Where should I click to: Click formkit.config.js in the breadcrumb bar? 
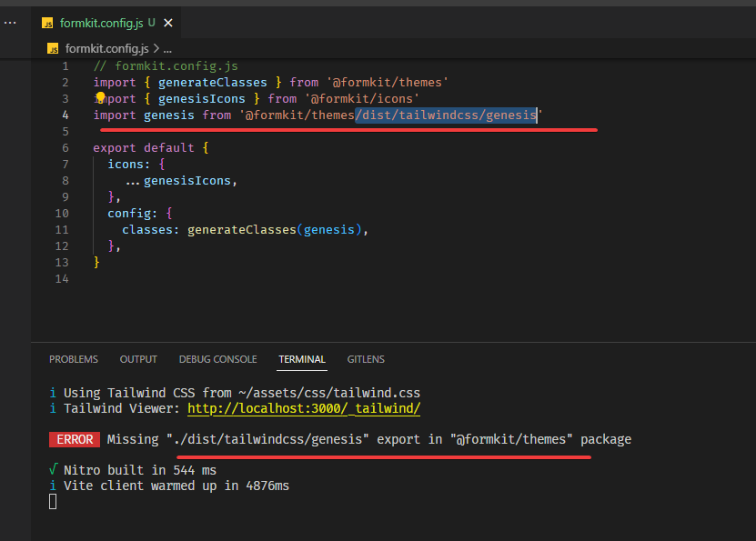tap(106, 49)
